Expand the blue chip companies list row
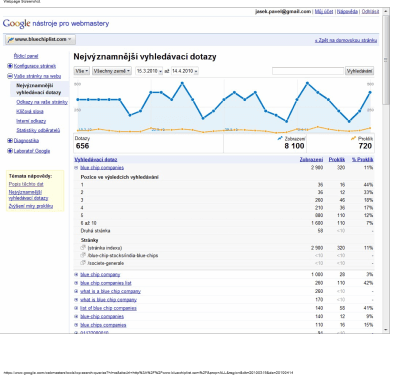This screenshot has height=375, width=400. point(76,283)
